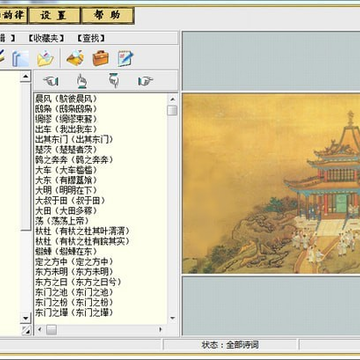The height and width of the screenshot is (360, 360).
Task: Click the notepad with pen icon
Action: pyautogui.click(x=126, y=58)
